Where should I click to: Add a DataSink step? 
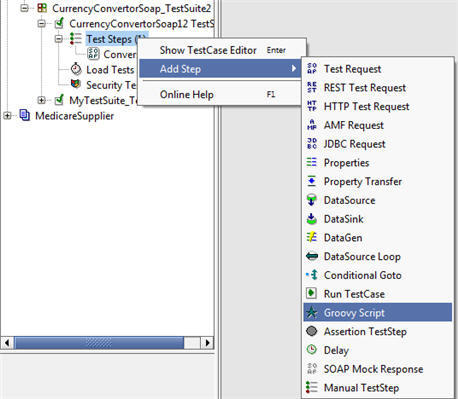[x=378, y=219]
